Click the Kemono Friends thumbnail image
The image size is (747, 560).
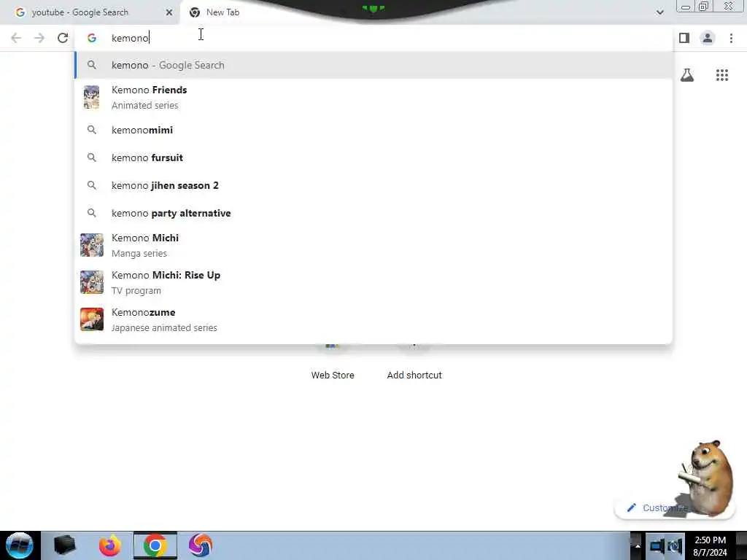pyautogui.click(x=91, y=97)
